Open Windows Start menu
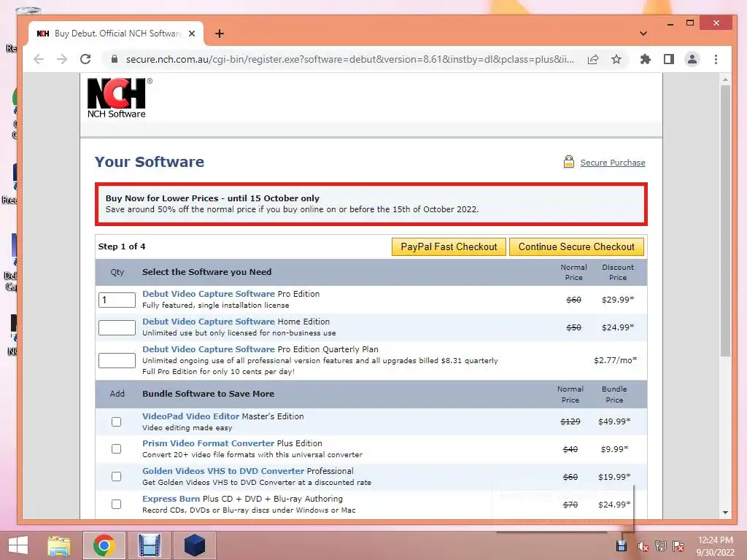This screenshot has height=560, width=747. pyautogui.click(x=18, y=545)
